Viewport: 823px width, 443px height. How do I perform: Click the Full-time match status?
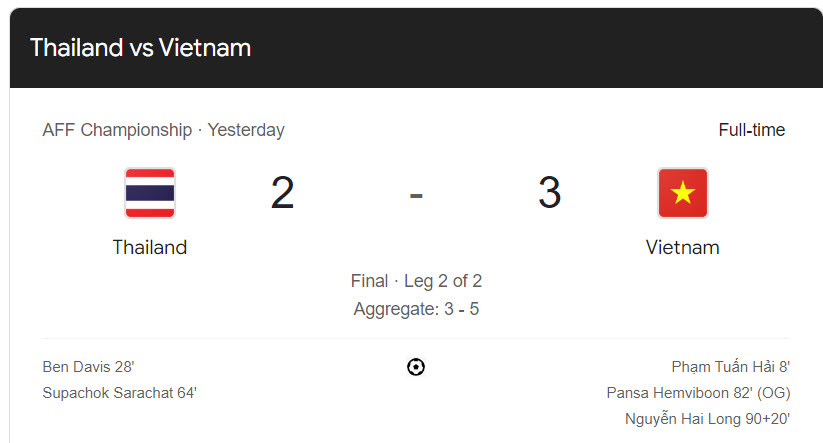click(751, 130)
